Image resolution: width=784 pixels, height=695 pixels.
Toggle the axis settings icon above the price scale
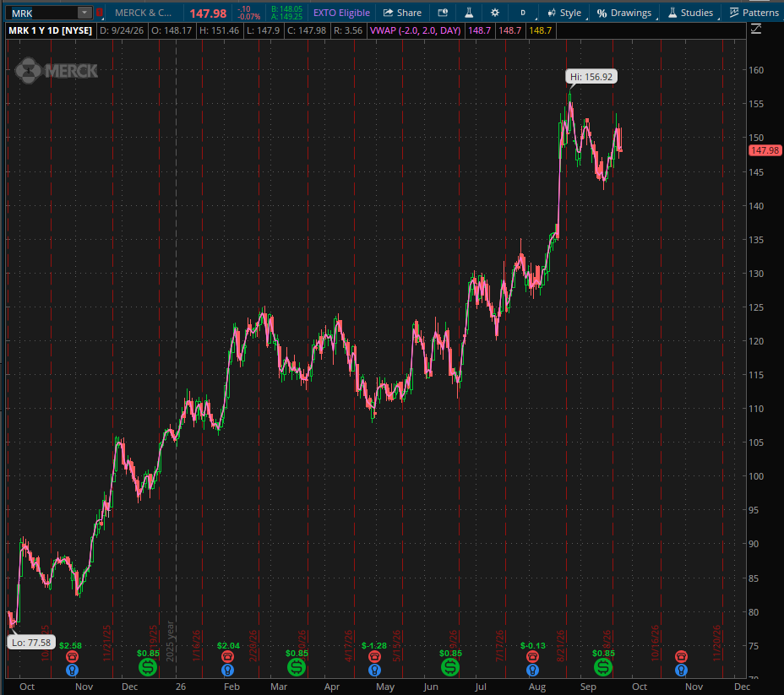(x=756, y=30)
